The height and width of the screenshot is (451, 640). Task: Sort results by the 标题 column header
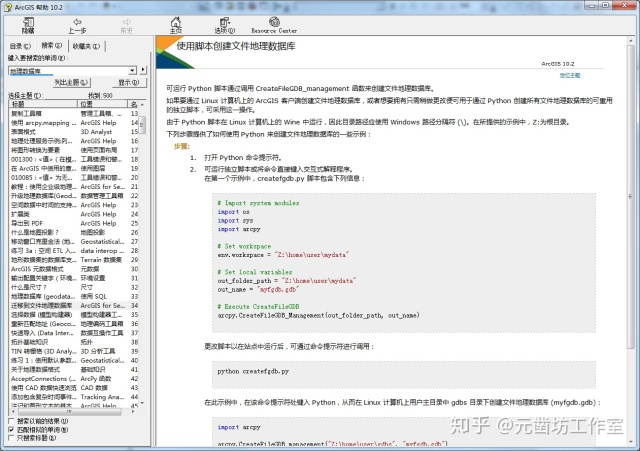click(x=43, y=104)
